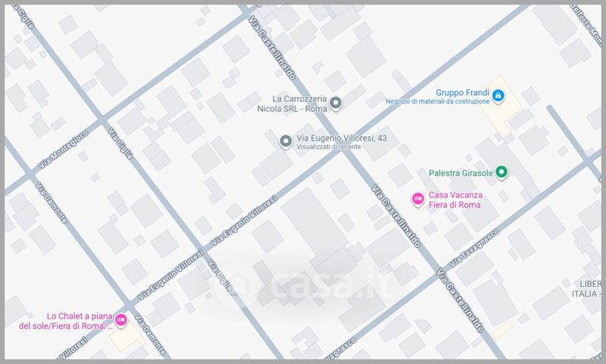Click the Negozio di materiali da costruzione subtitle

pyautogui.click(x=436, y=102)
